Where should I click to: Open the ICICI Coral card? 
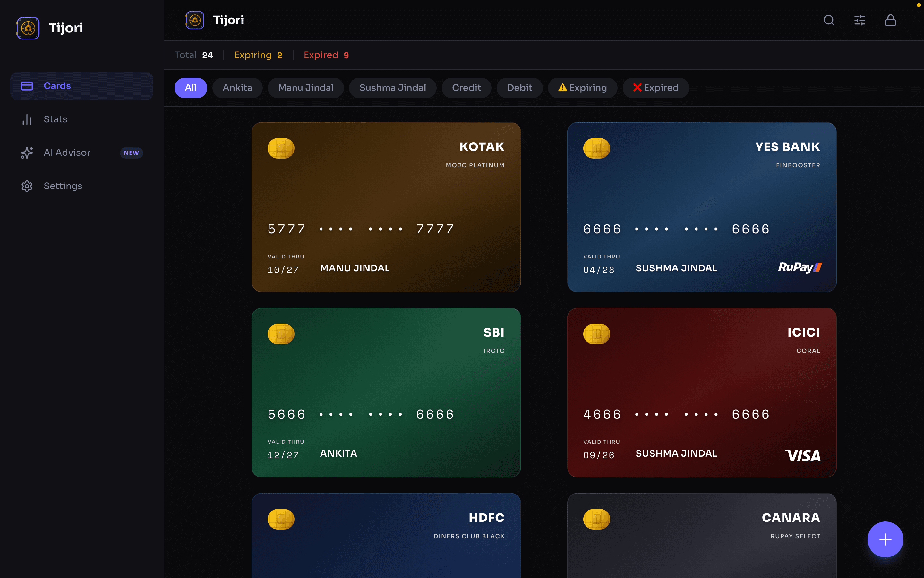(x=702, y=393)
